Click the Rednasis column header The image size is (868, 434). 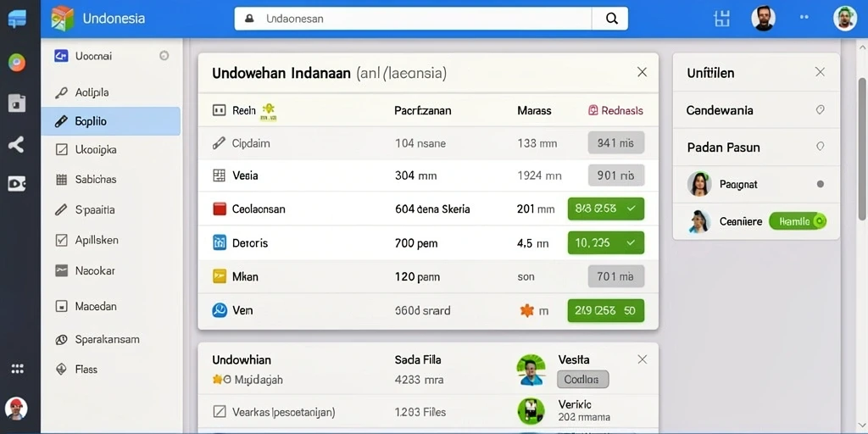[615, 111]
